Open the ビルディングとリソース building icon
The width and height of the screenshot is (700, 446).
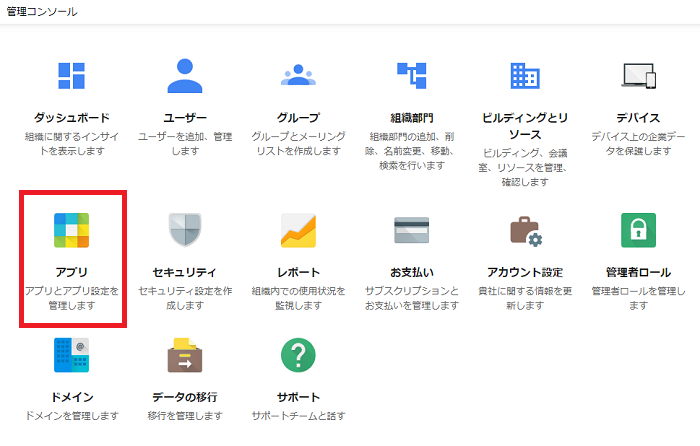(525, 76)
